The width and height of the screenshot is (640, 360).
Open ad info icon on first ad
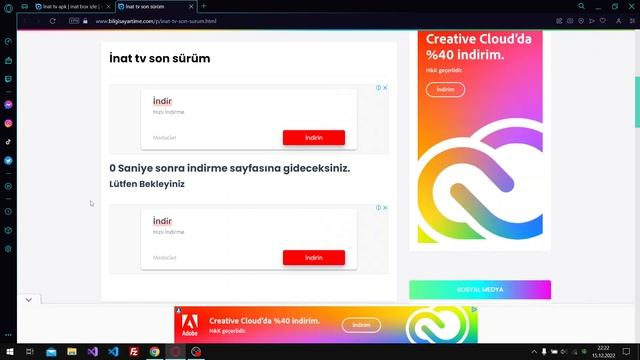pos(378,87)
